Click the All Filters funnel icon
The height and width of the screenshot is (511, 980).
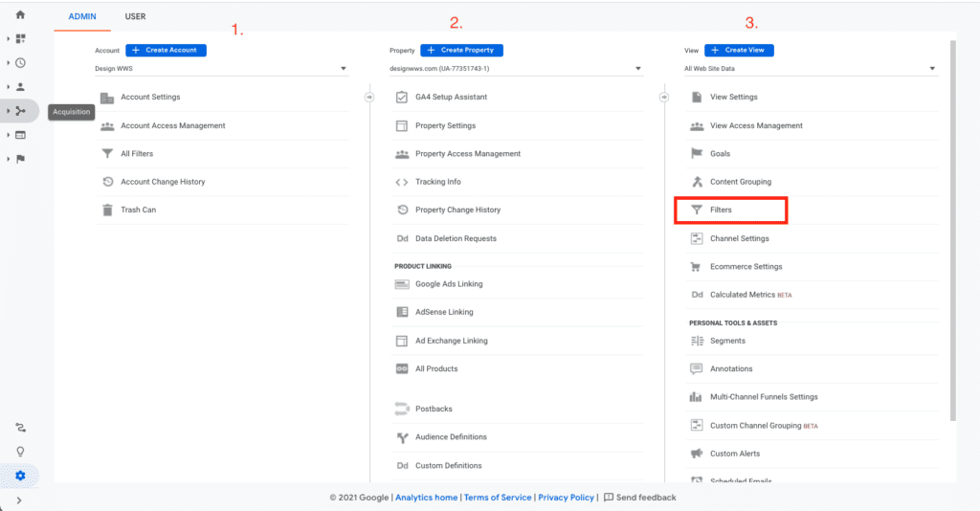click(x=107, y=154)
